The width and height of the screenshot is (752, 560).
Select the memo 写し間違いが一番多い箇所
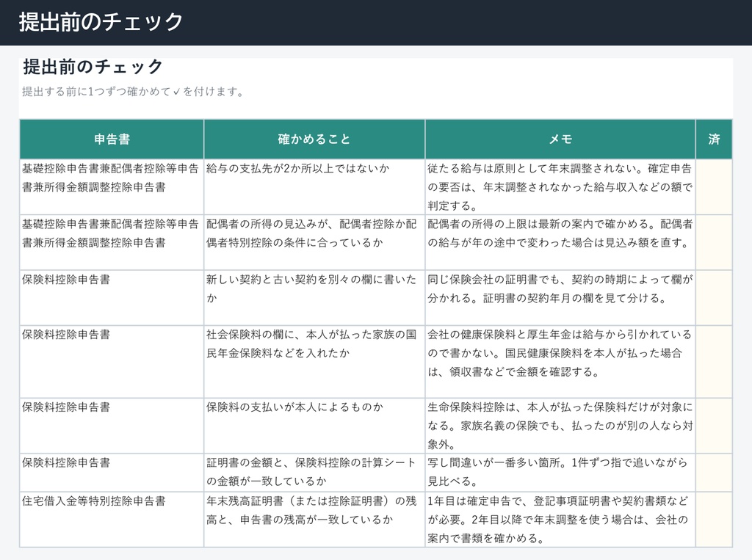click(x=560, y=472)
